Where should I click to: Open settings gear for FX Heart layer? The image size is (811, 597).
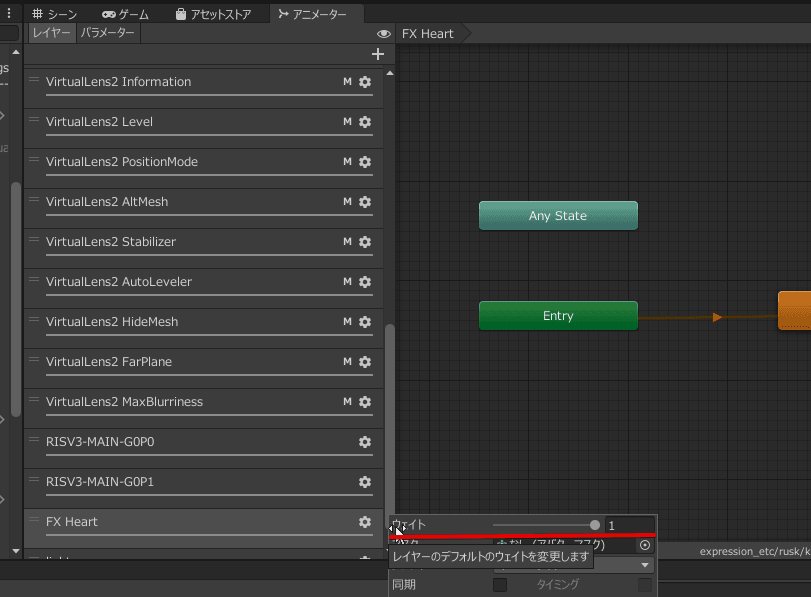365,522
